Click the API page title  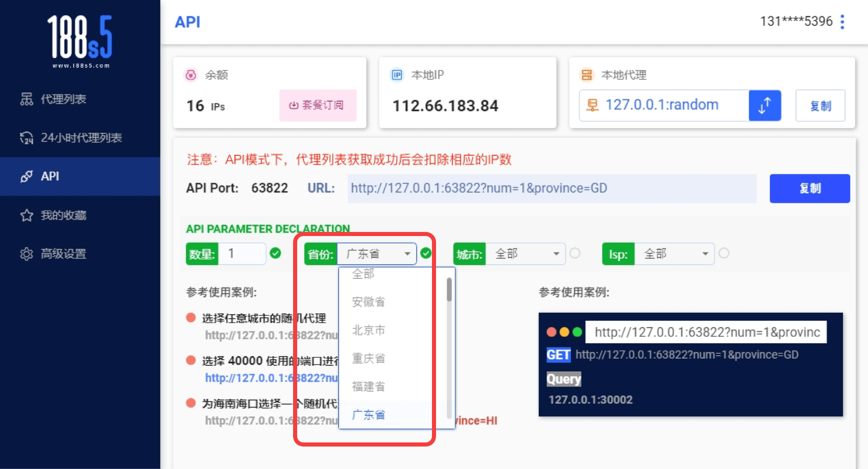187,22
